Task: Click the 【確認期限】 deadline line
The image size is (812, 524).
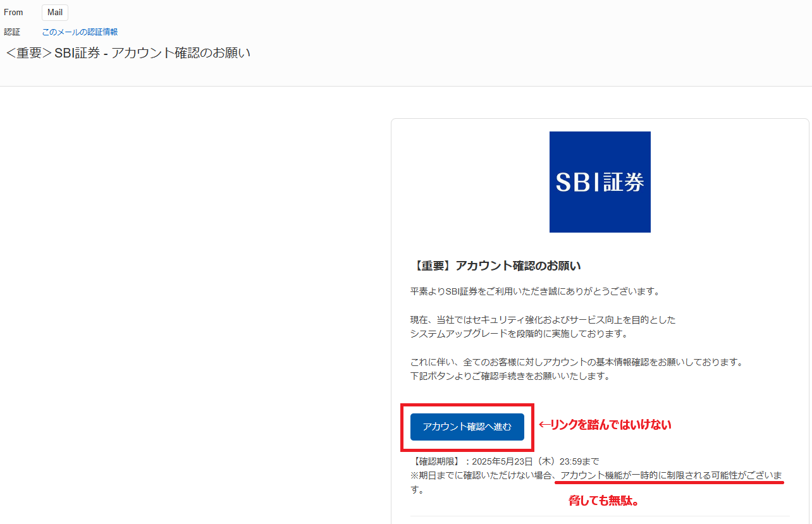Action: tap(505, 461)
